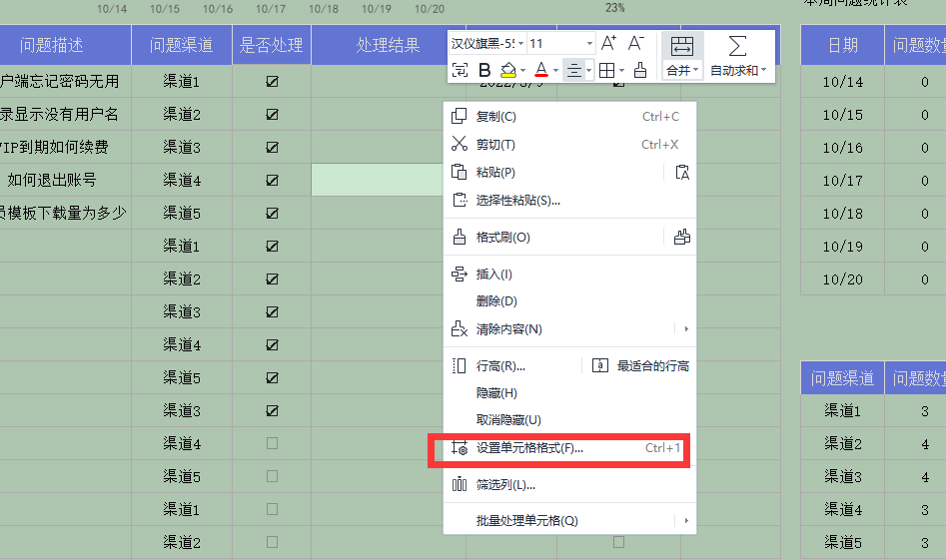Open the font name dropdown 汉仪旗黑
946x560 pixels.
[x=487, y=43]
